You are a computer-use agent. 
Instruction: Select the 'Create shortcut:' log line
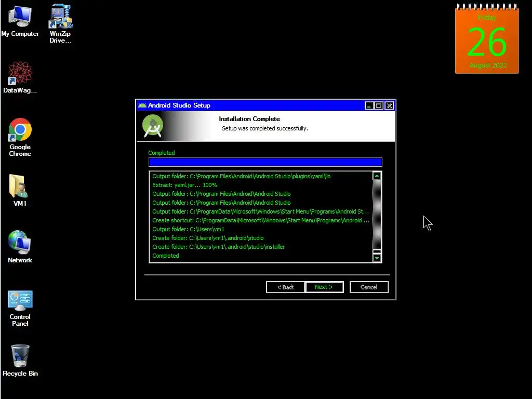pyautogui.click(x=261, y=220)
